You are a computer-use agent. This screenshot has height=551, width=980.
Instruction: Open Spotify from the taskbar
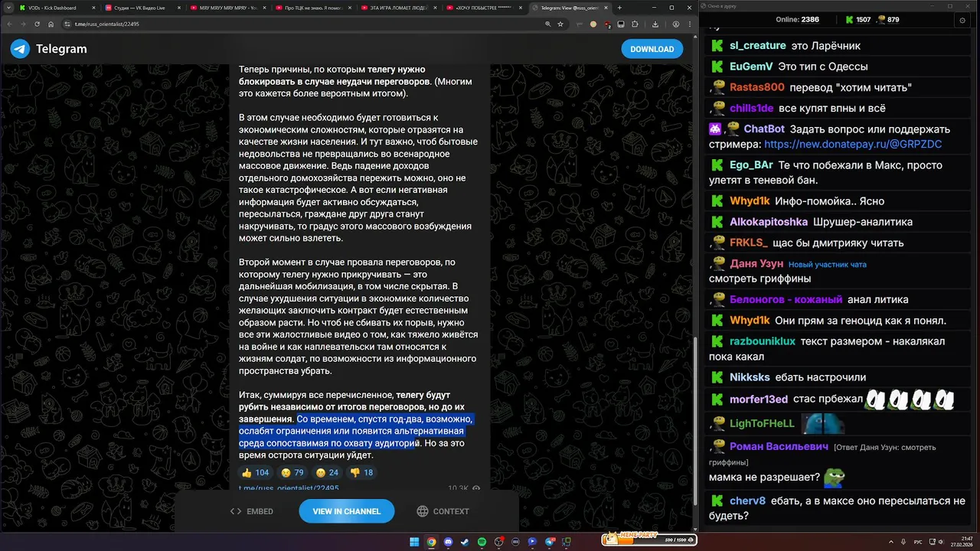482,542
